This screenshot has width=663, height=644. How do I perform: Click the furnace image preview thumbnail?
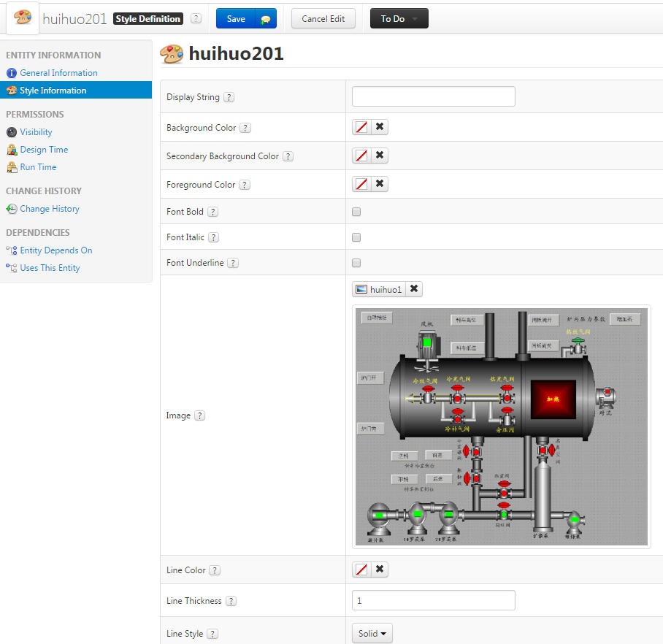pos(502,426)
